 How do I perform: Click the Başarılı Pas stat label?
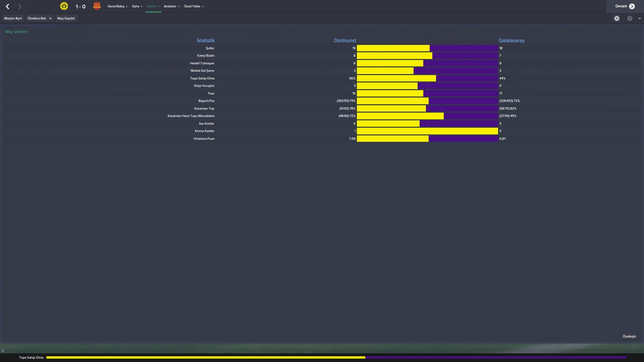point(206,101)
